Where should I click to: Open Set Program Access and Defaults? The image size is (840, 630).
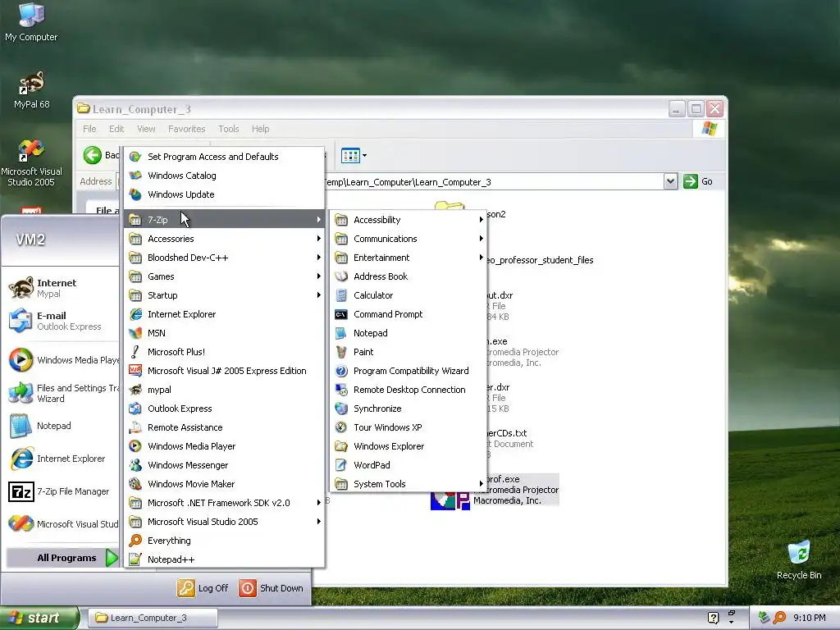pos(225,157)
